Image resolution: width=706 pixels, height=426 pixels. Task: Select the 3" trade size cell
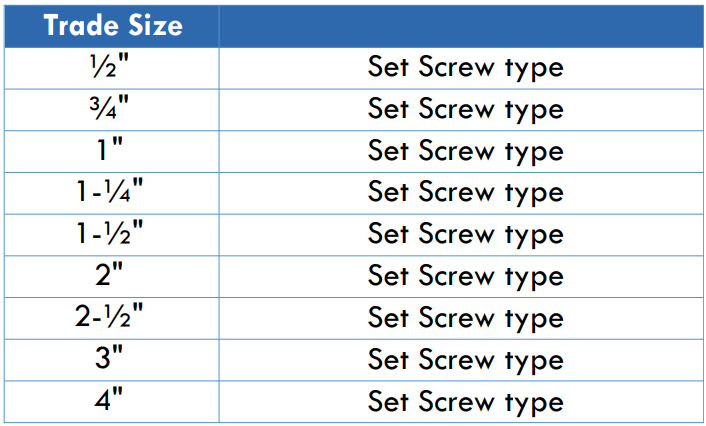click(112, 360)
